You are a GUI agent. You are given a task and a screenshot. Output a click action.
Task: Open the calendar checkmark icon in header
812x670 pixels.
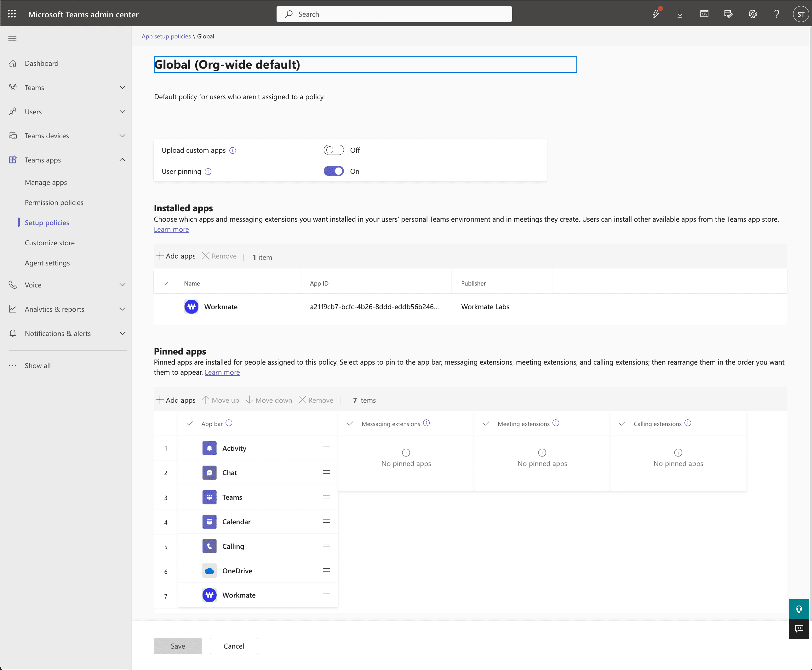pyautogui.click(x=728, y=14)
